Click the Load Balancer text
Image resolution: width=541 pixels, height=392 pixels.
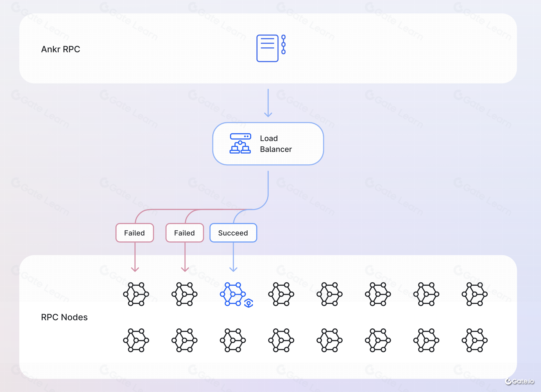[276, 144]
